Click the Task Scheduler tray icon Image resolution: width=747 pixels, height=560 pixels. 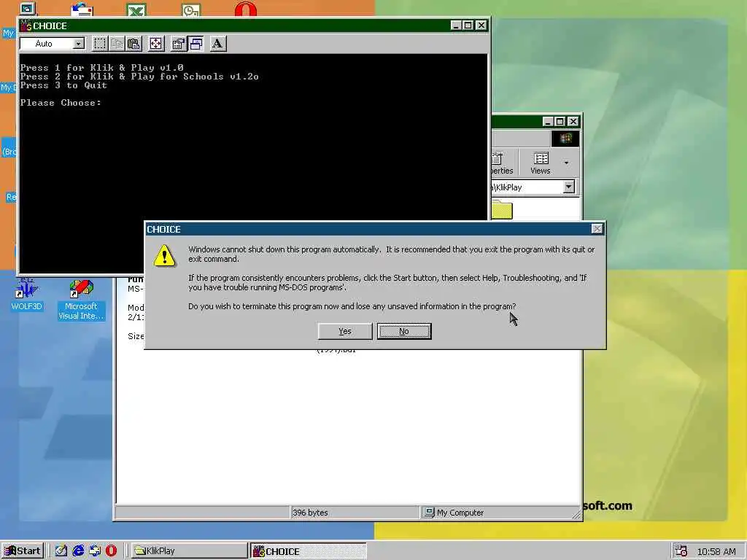point(681,551)
